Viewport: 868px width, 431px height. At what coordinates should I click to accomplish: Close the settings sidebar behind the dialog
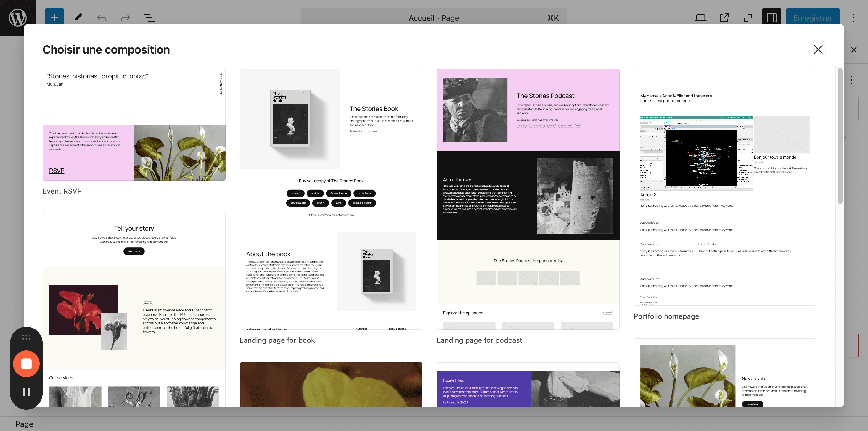pos(853,50)
